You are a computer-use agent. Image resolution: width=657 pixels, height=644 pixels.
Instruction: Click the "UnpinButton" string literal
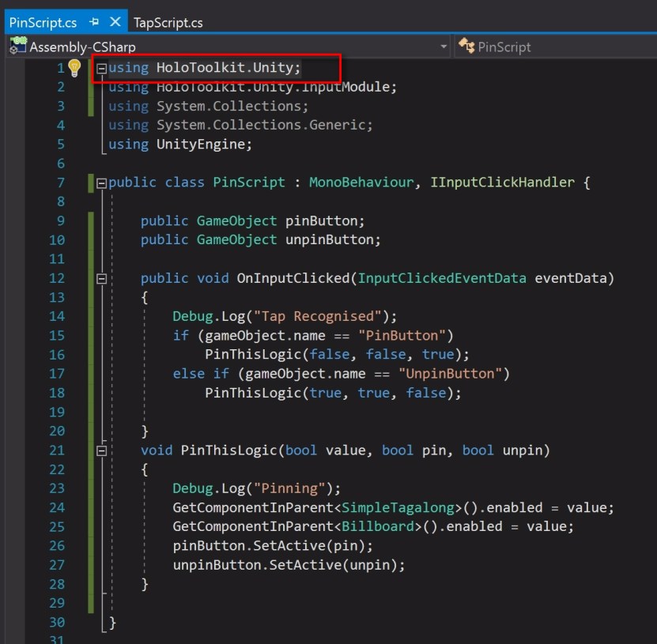point(450,374)
